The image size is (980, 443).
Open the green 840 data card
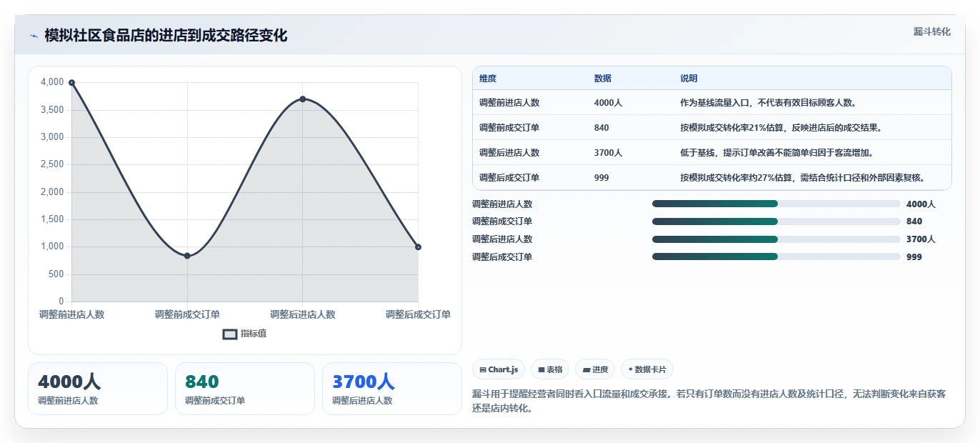tap(245, 389)
